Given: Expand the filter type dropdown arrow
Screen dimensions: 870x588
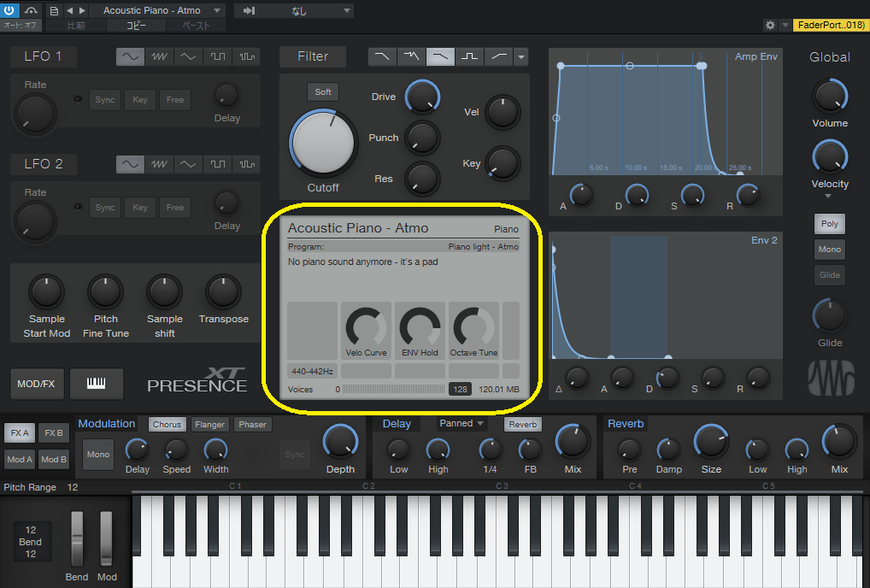Looking at the screenshot, I should click(x=521, y=56).
